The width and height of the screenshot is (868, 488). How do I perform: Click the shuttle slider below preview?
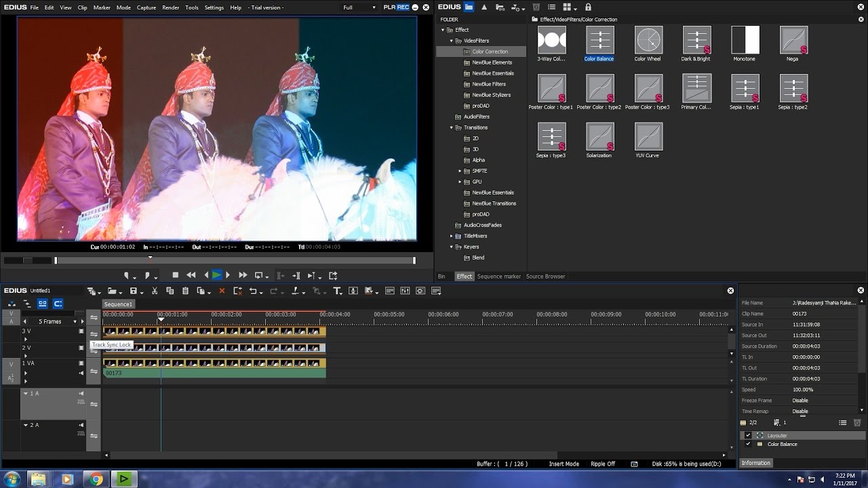pos(27,260)
